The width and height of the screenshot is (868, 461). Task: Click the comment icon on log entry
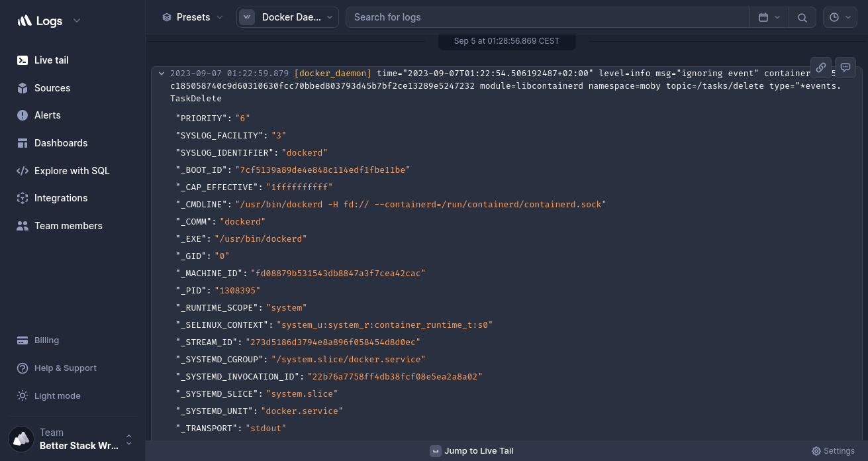click(845, 68)
